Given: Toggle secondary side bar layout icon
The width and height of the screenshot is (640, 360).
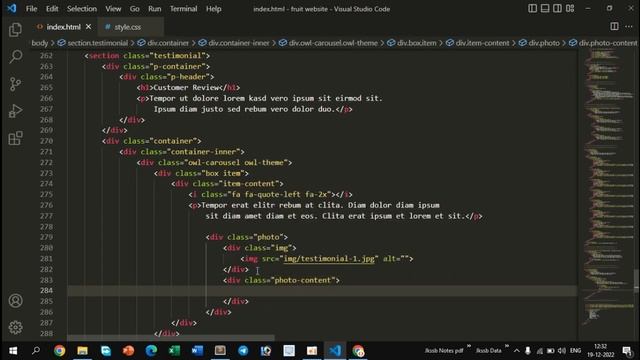Looking at the screenshot, I should tap(557, 9).
